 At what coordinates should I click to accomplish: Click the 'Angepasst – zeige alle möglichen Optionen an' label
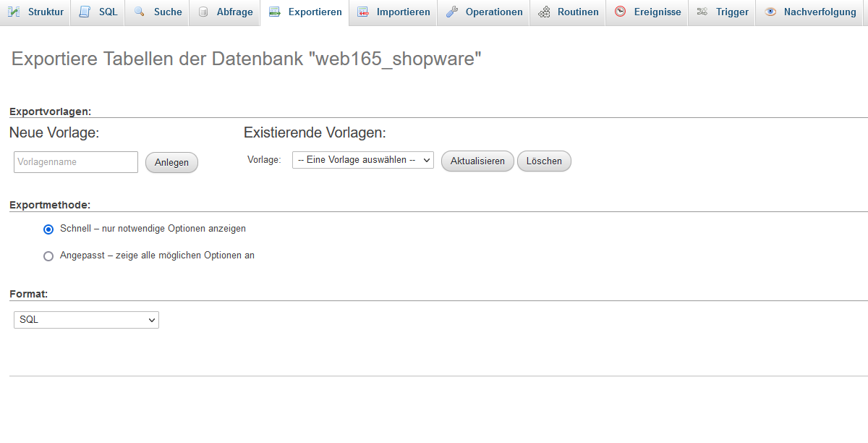(x=157, y=256)
